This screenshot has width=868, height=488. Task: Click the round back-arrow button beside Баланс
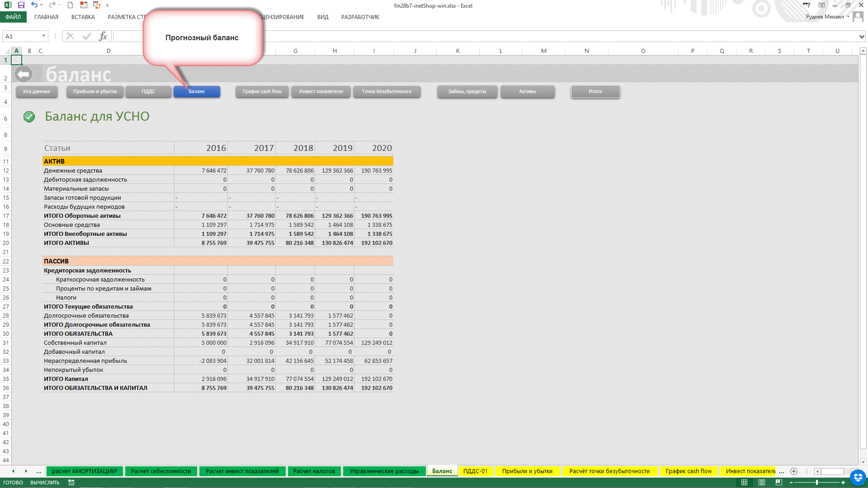(24, 74)
